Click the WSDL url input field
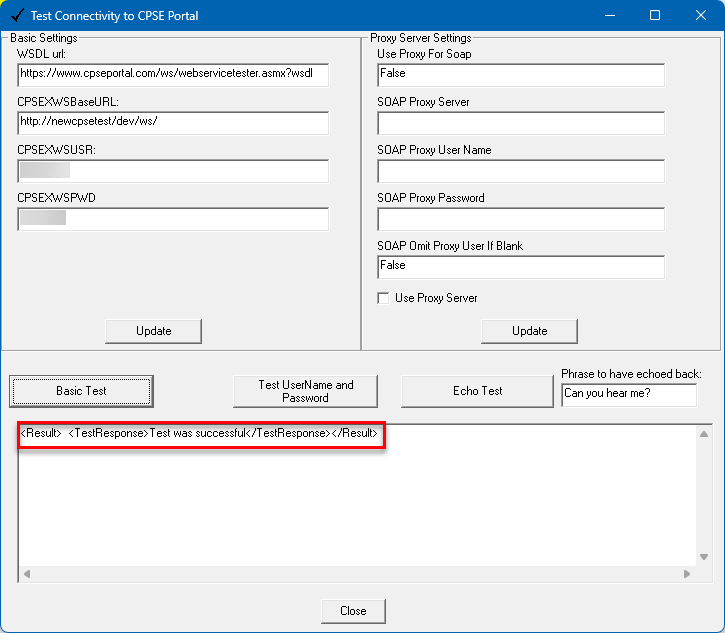 click(173, 75)
